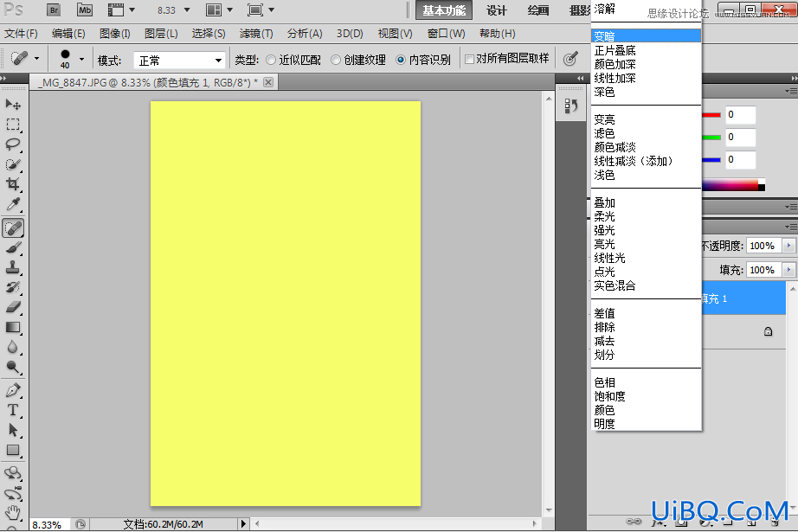Open the 滤镜(T) menu
This screenshot has height=532, width=798.
256,34
